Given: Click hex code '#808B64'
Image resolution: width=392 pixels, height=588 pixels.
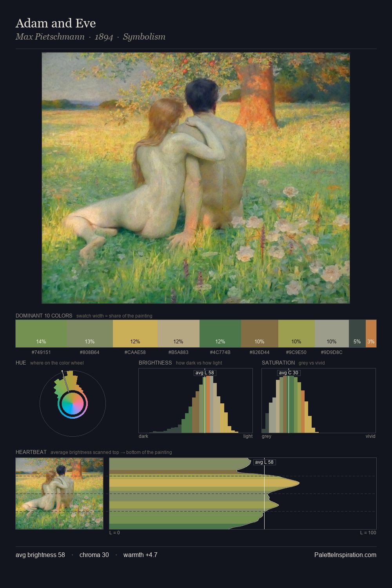Looking at the screenshot, I should click(x=90, y=352).
